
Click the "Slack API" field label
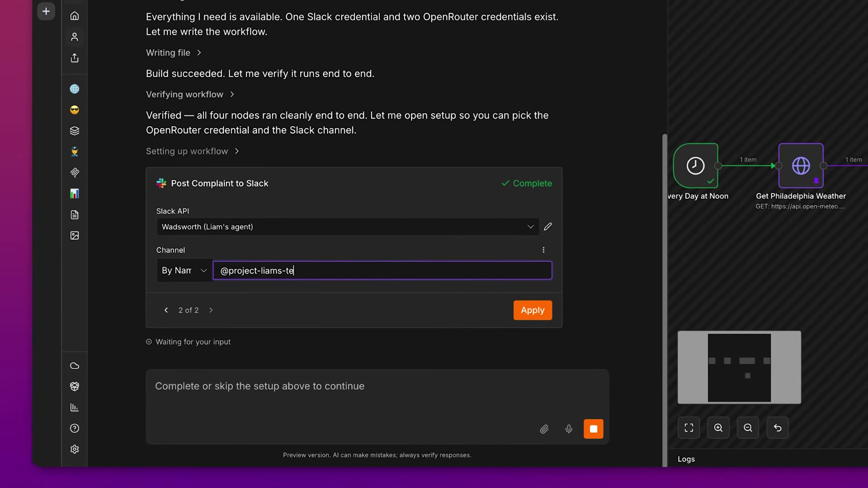point(173,211)
